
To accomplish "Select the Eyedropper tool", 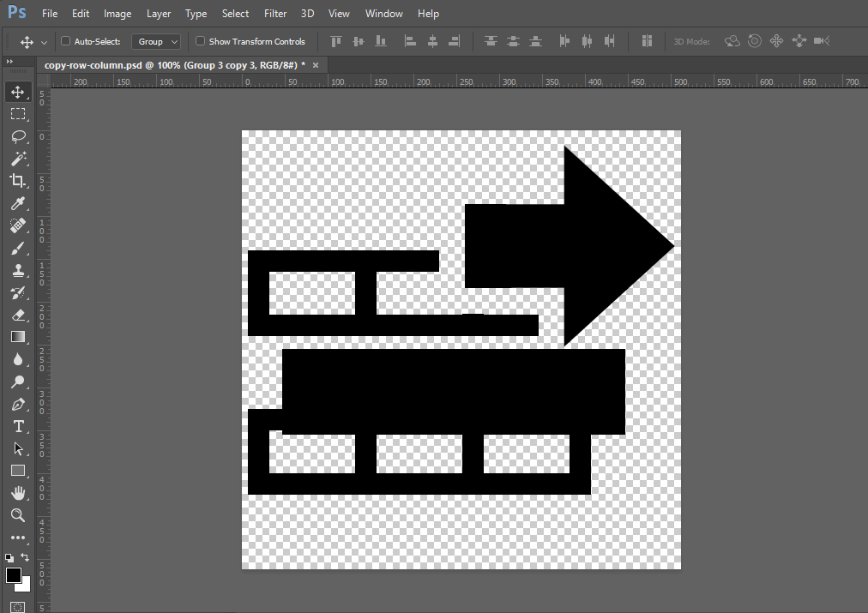I will click(x=18, y=203).
